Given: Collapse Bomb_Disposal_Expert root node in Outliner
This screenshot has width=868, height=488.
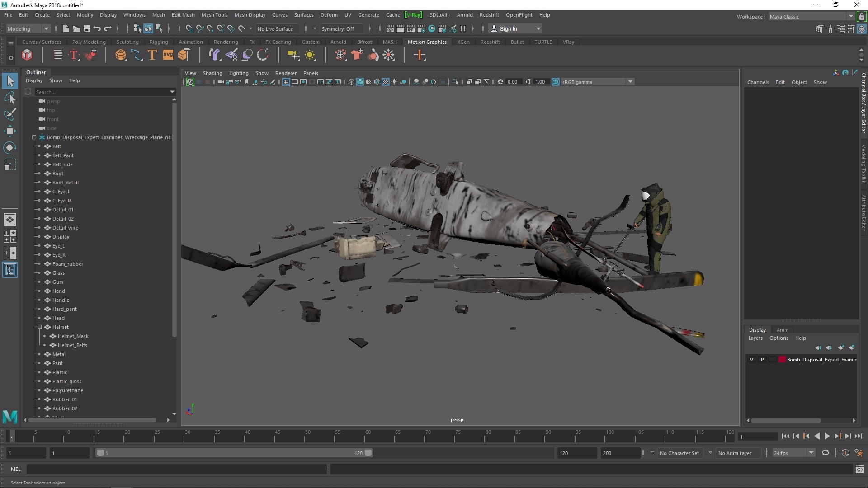Looking at the screenshot, I should click(x=34, y=137).
